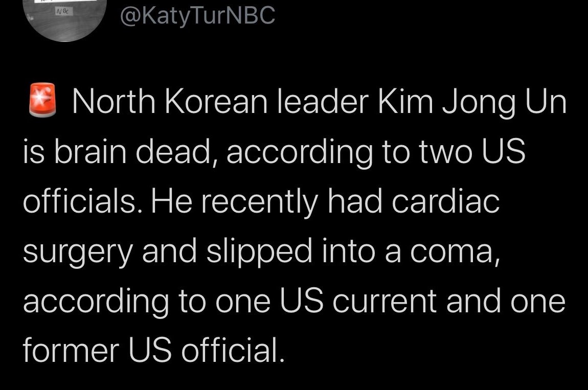Tap the final word "official." in the tweet
588x390 pixels.
click(x=233, y=349)
